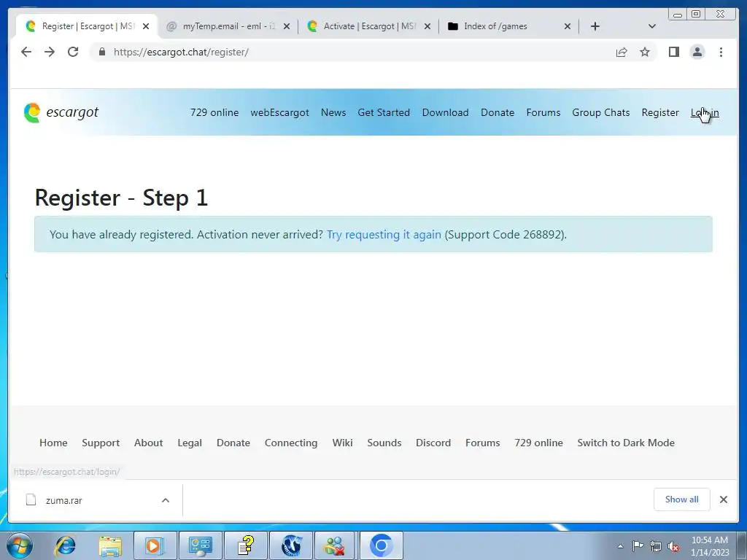Click the muted volume tray icon

pyautogui.click(x=673, y=546)
